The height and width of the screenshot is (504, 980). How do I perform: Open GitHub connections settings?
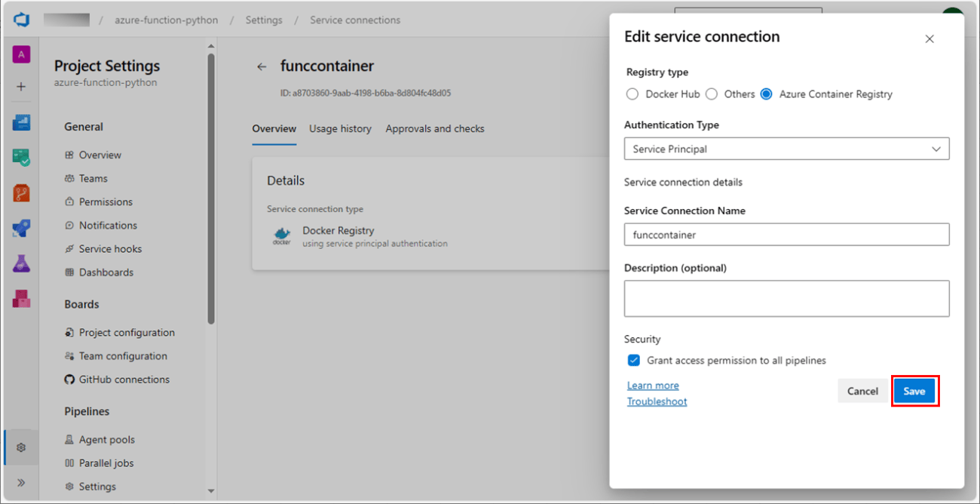tap(124, 379)
